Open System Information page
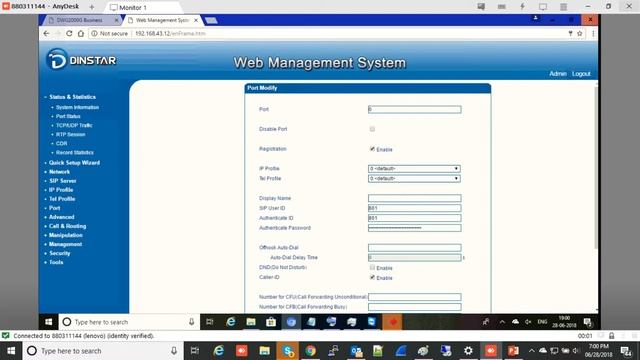640x360 pixels. [78, 107]
